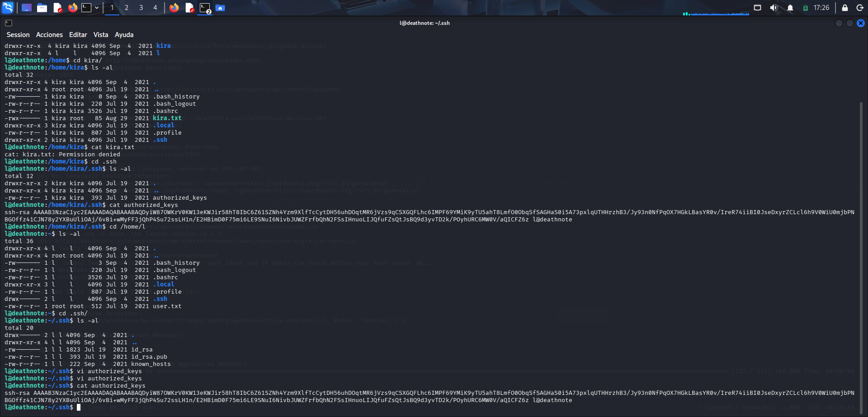Click the logout icon at the far right
The height and width of the screenshot is (417, 868).
point(861,8)
